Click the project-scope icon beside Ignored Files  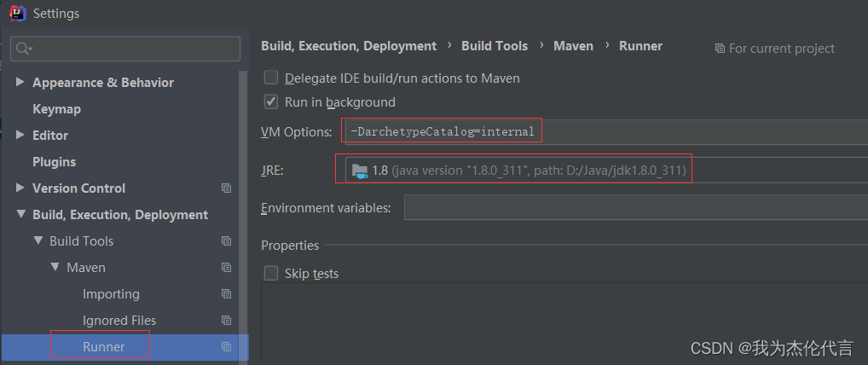[x=226, y=320]
